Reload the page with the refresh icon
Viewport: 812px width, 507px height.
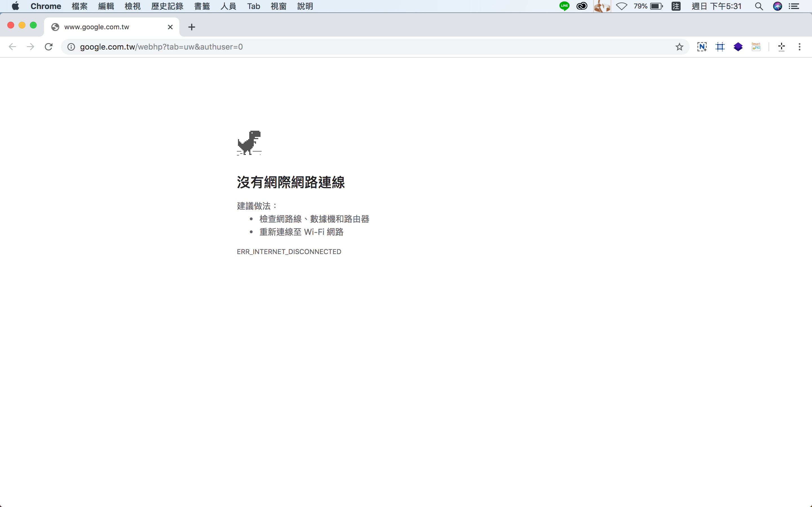click(49, 46)
